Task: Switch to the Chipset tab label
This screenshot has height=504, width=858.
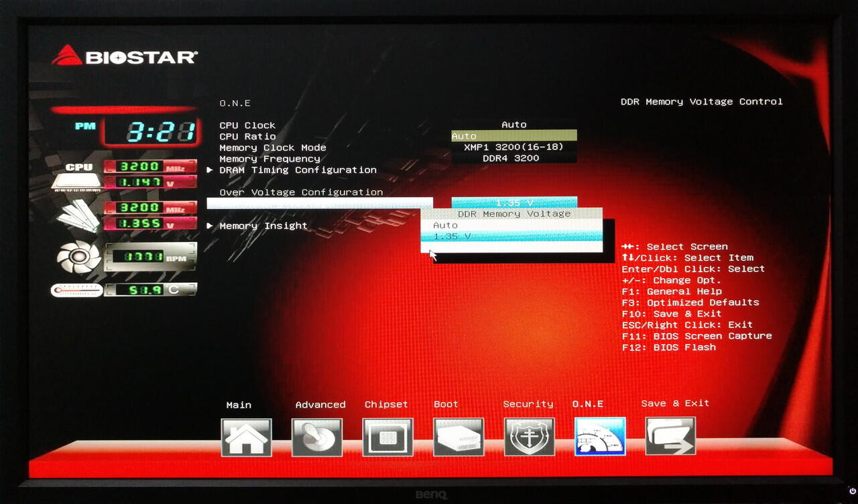Action: pyautogui.click(x=386, y=405)
